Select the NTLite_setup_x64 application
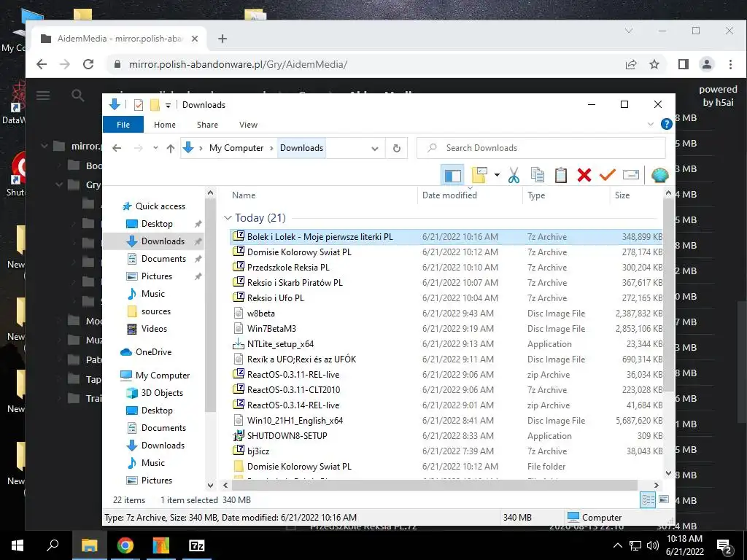 (x=446, y=344)
